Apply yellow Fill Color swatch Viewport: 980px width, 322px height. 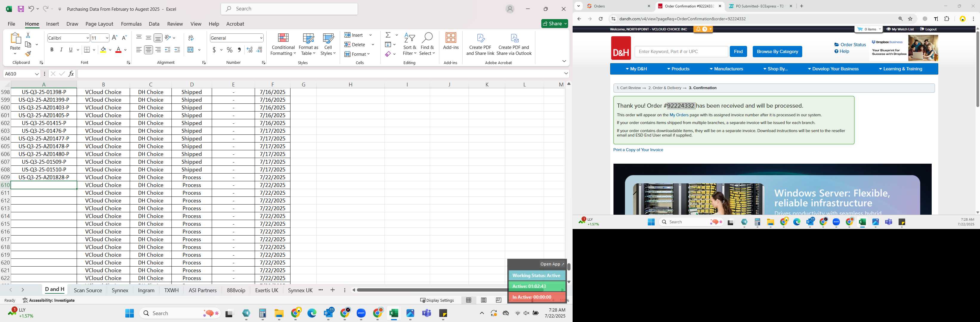pyautogui.click(x=103, y=50)
